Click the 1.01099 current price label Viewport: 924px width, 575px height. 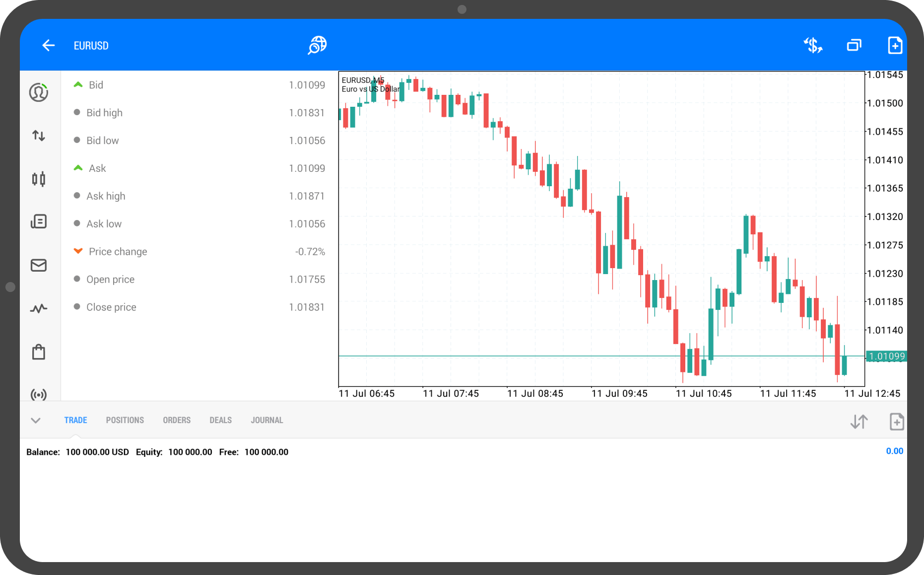pos(886,356)
